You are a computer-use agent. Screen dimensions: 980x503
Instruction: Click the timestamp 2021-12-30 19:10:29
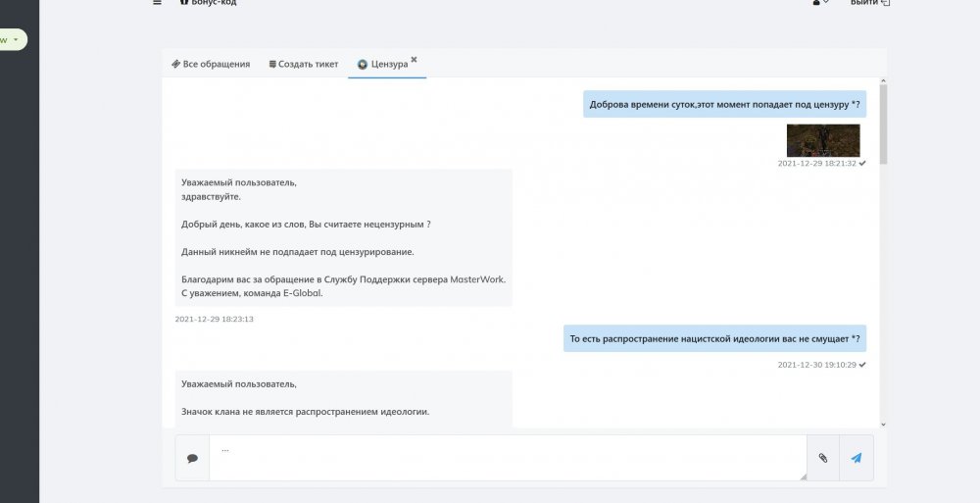[817, 365]
